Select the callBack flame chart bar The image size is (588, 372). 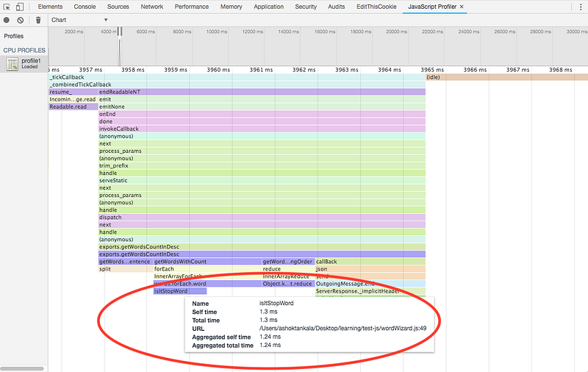pyautogui.click(x=370, y=262)
